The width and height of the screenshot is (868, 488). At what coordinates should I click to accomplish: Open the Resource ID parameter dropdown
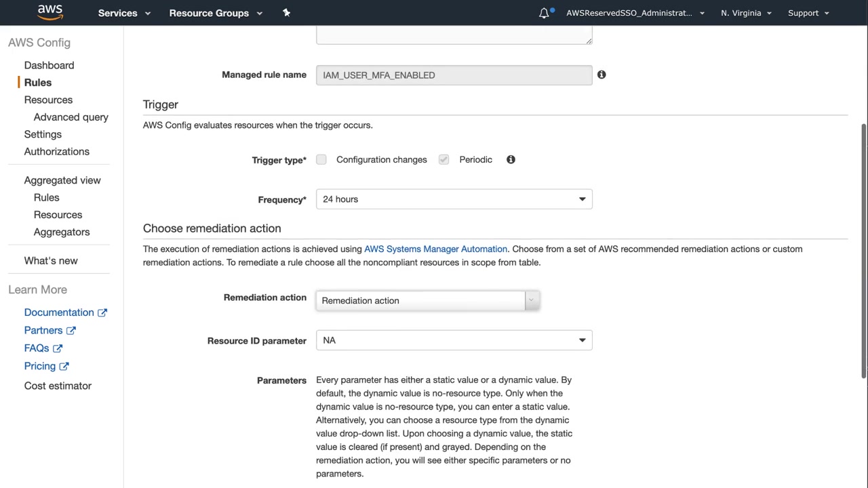click(454, 340)
